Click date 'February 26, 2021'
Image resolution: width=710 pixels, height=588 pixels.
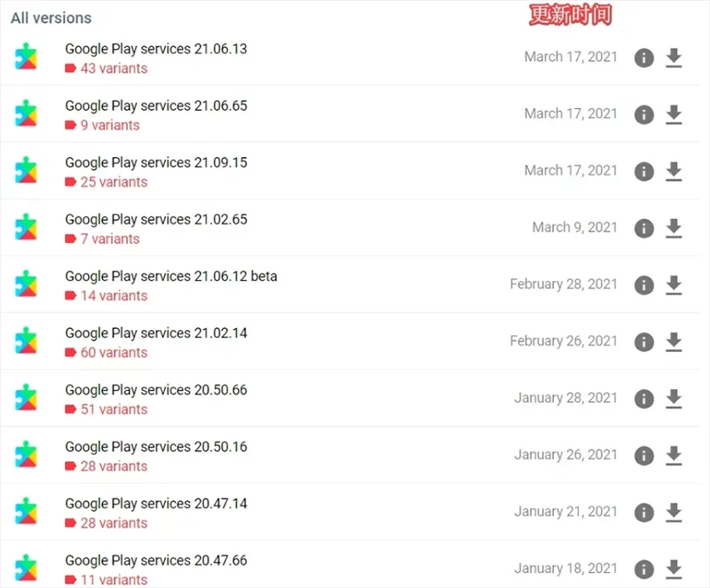(564, 341)
